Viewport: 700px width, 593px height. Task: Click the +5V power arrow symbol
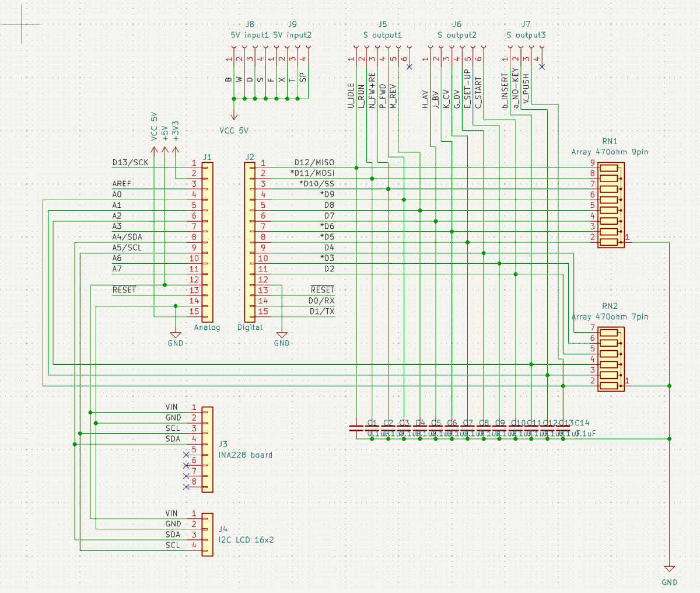point(165,151)
